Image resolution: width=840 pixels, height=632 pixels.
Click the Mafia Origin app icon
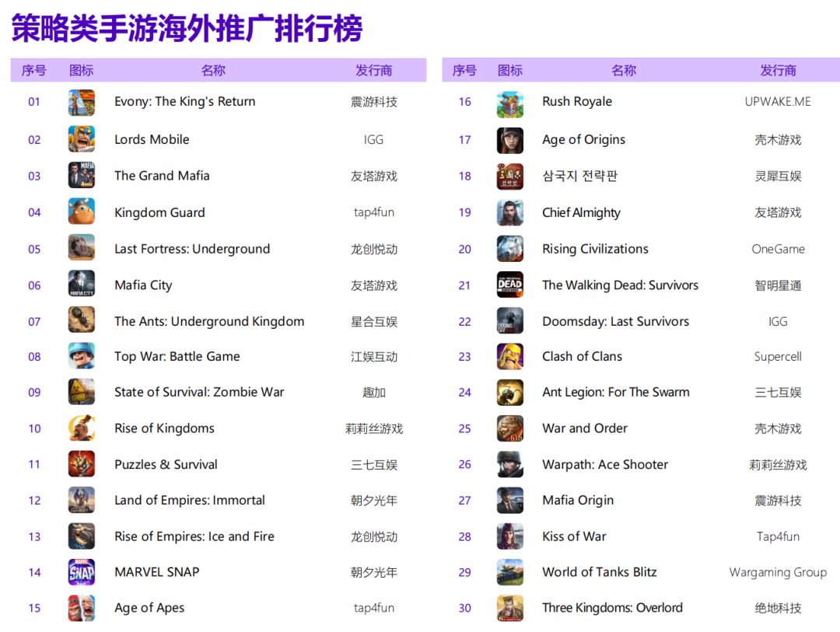click(510, 501)
